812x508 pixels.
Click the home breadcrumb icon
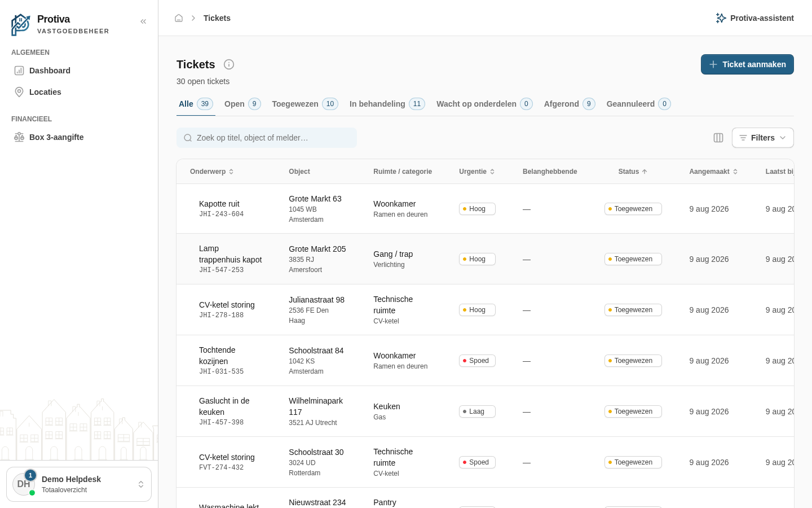click(x=179, y=18)
